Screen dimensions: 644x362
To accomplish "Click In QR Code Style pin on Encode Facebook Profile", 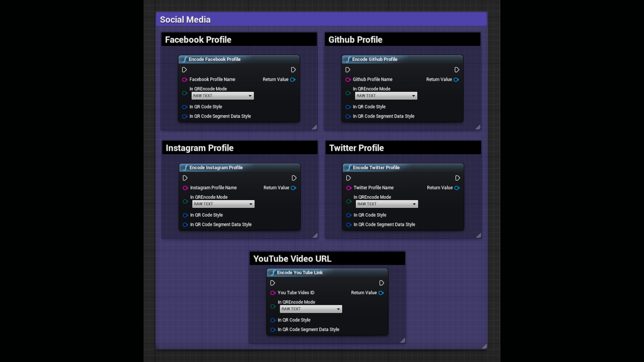I will tap(185, 107).
